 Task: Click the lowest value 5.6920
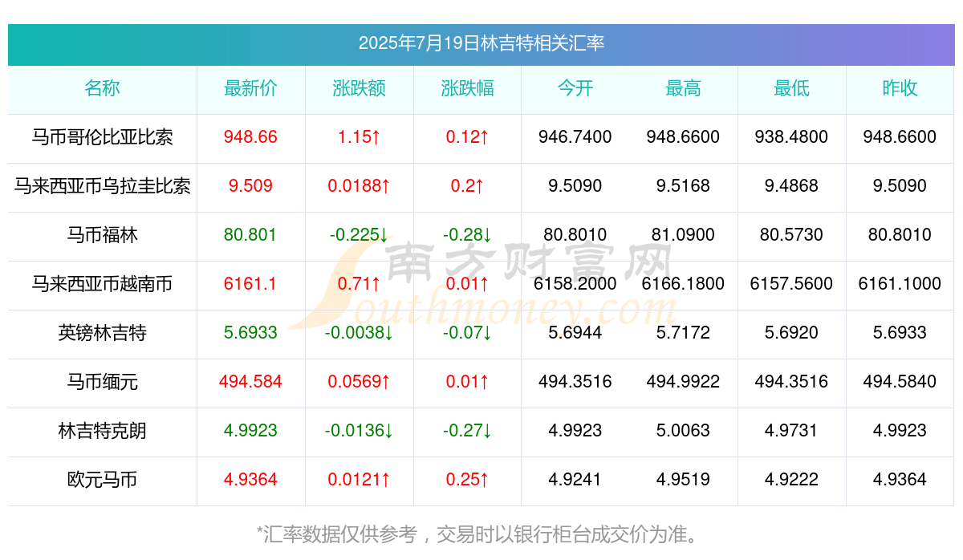[x=791, y=333]
